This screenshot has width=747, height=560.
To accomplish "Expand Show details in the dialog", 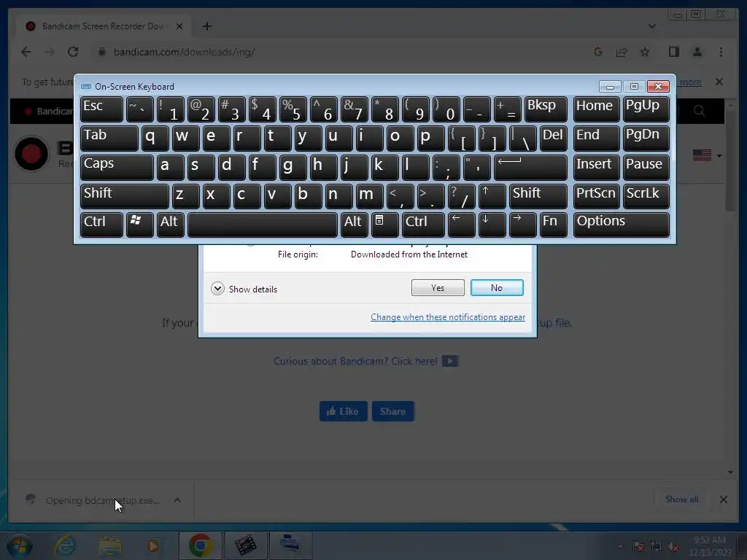I will tap(244, 289).
